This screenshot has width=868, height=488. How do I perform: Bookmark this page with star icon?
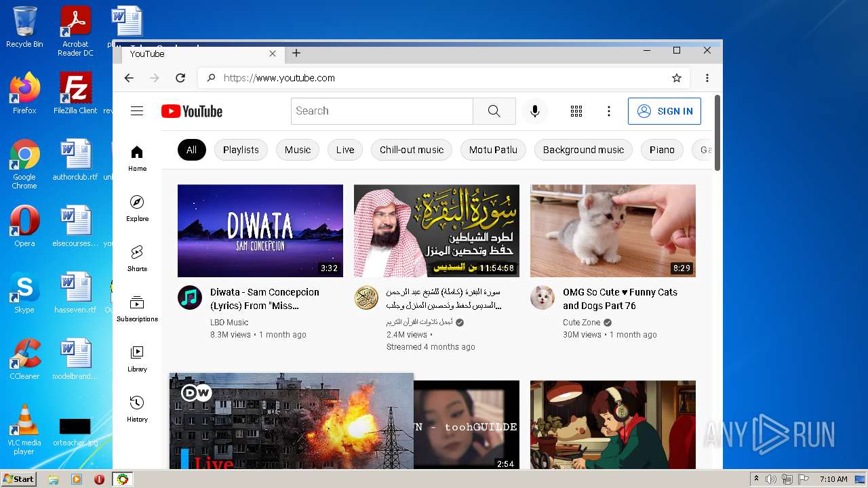coord(677,78)
